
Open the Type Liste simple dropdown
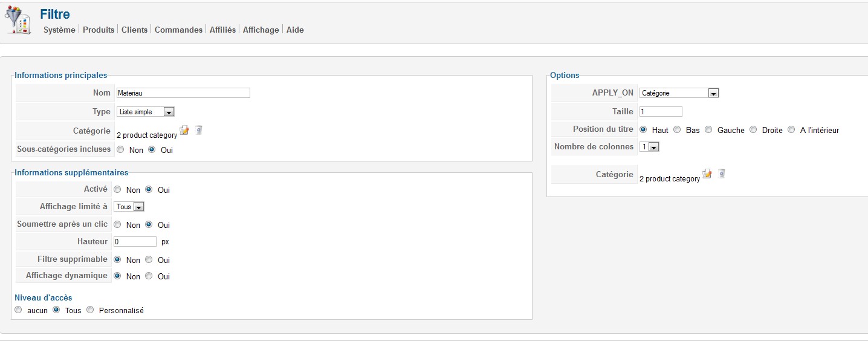145,112
